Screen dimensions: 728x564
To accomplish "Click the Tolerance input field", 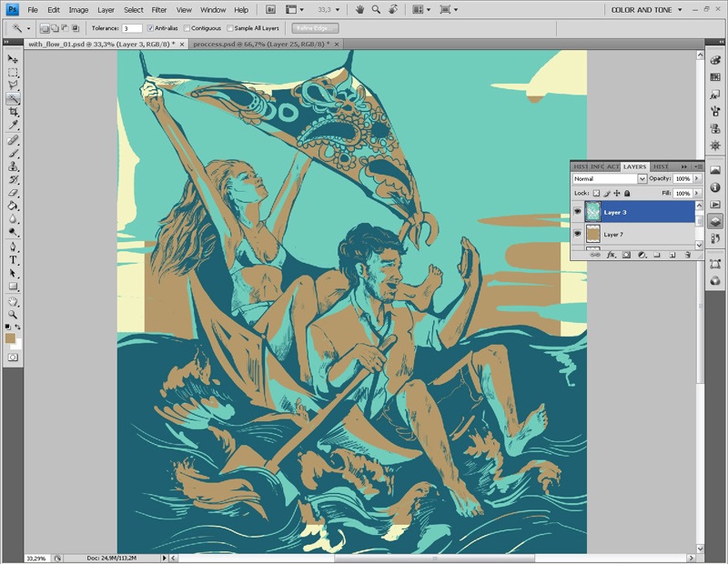I will click(132, 28).
